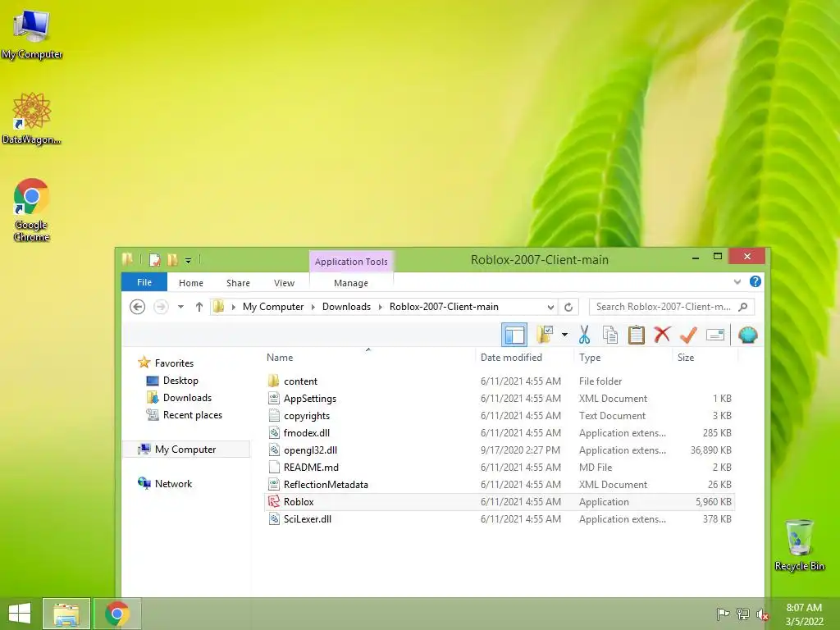Click My Computer in the address breadcrumb

click(x=272, y=307)
